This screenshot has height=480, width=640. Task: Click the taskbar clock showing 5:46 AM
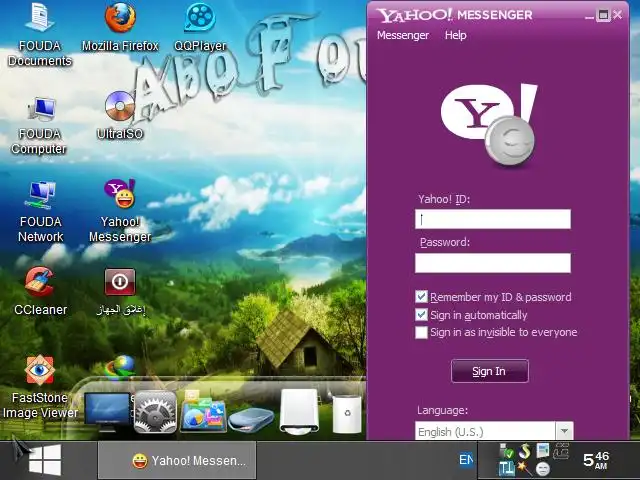pyautogui.click(x=596, y=460)
